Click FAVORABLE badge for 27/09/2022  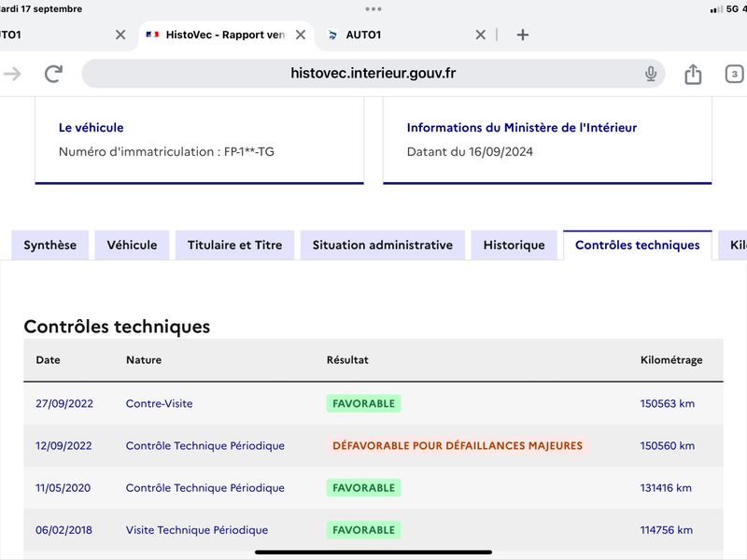[363, 404]
